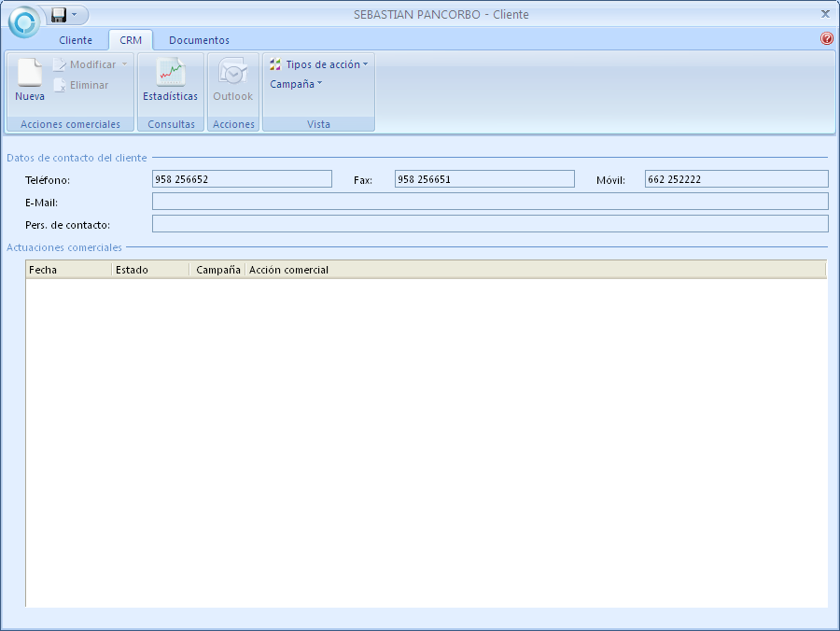Screen dimensions: 840x631
Task: Click the Outlook envelope icon
Action: coord(232,73)
